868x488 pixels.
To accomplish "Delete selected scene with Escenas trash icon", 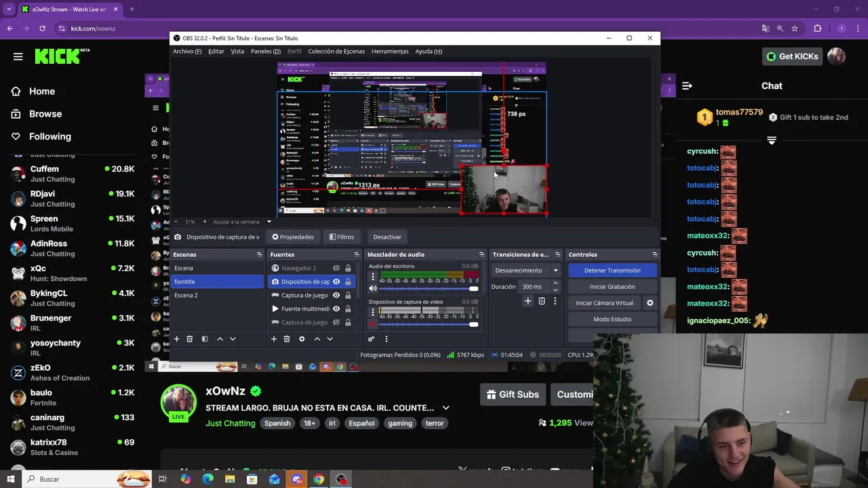I will (x=190, y=339).
